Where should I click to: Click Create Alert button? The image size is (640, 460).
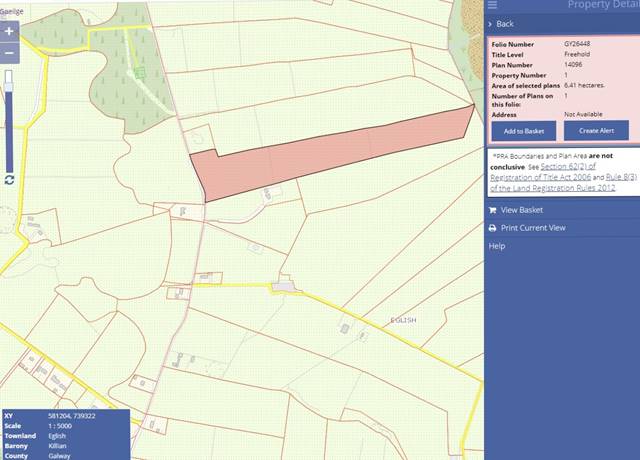coord(596,131)
